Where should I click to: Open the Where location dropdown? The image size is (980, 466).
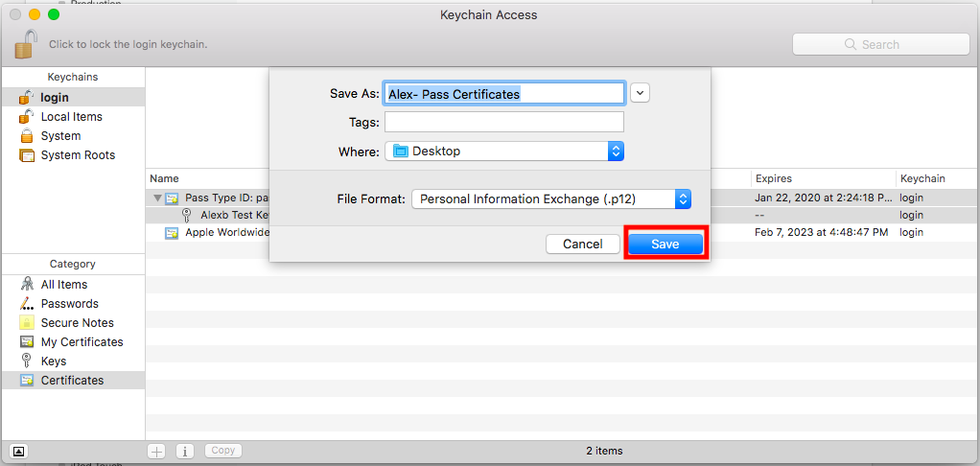click(504, 151)
